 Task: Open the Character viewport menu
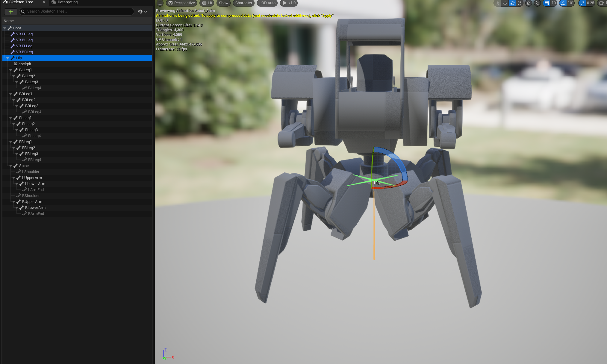(x=243, y=3)
